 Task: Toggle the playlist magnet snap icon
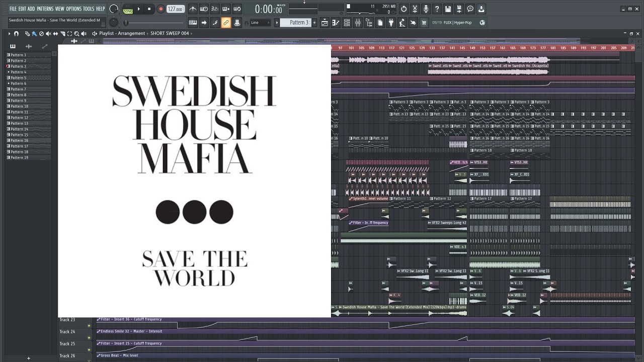click(x=16, y=33)
